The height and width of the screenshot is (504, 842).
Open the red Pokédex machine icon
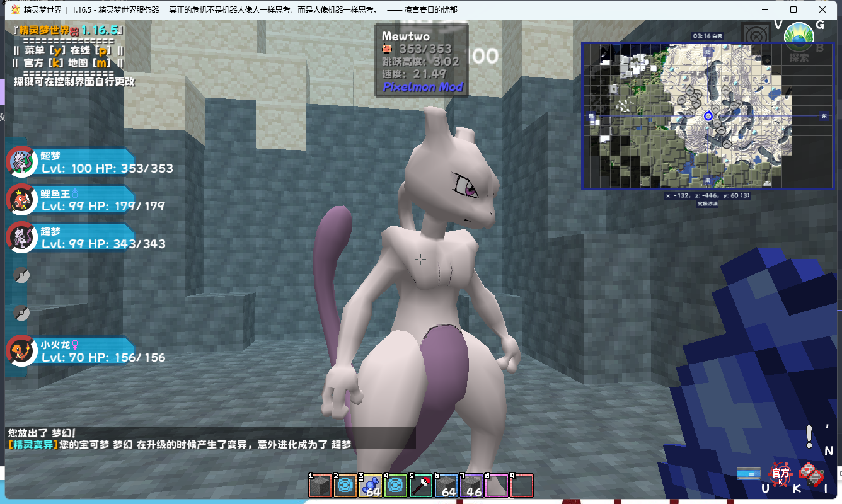(812, 473)
